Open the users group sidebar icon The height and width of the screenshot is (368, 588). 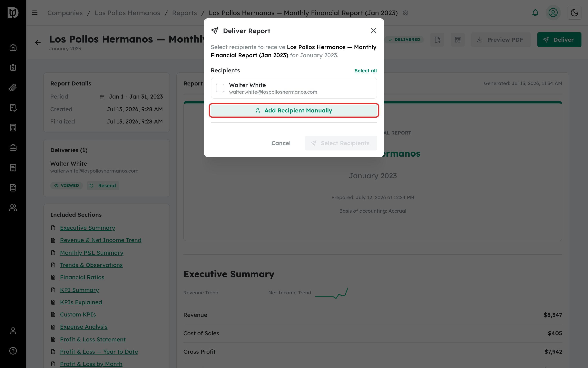(13, 208)
